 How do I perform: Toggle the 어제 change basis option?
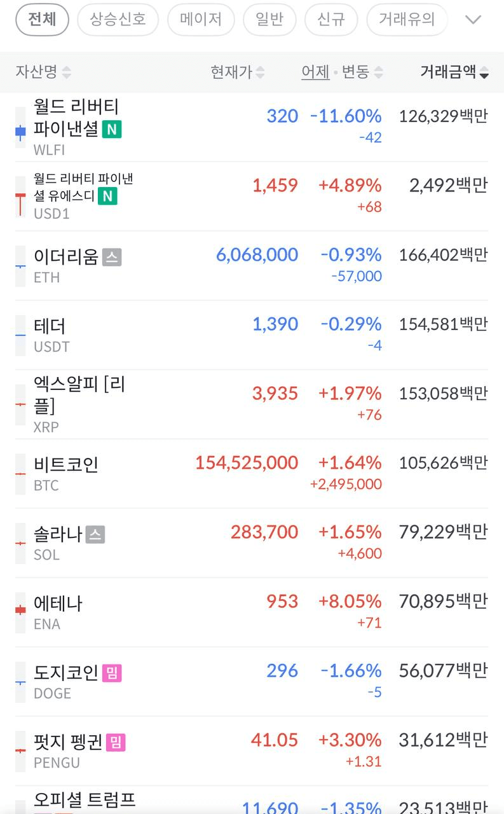pyautogui.click(x=315, y=72)
